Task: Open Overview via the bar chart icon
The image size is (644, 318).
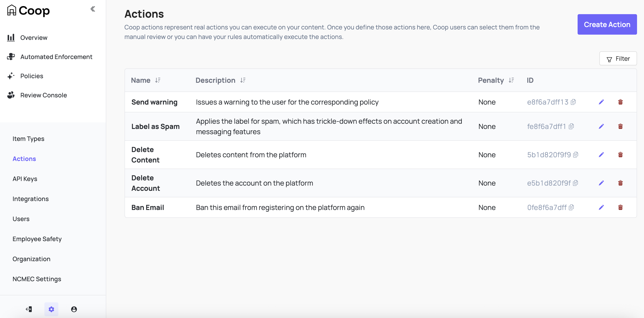Action: pos(11,37)
